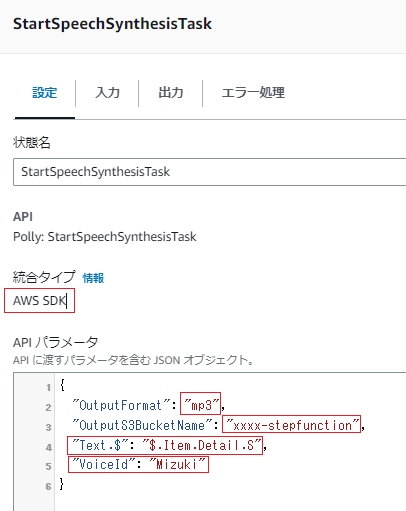Click the API パラメータ section label

(55, 342)
